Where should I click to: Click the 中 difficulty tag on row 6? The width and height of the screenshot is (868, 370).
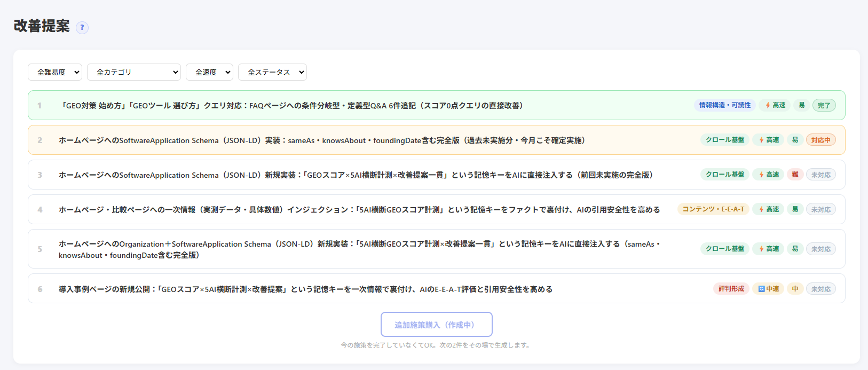click(x=795, y=289)
